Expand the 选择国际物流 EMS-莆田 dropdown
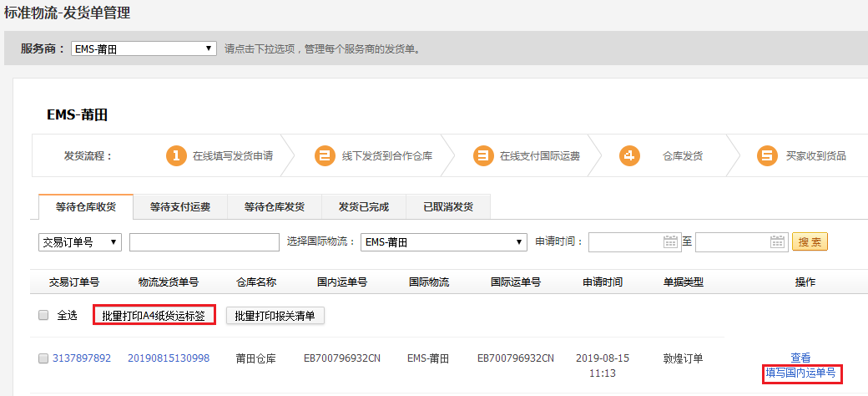Image resolution: width=868 pixels, height=396 pixels. coord(443,242)
